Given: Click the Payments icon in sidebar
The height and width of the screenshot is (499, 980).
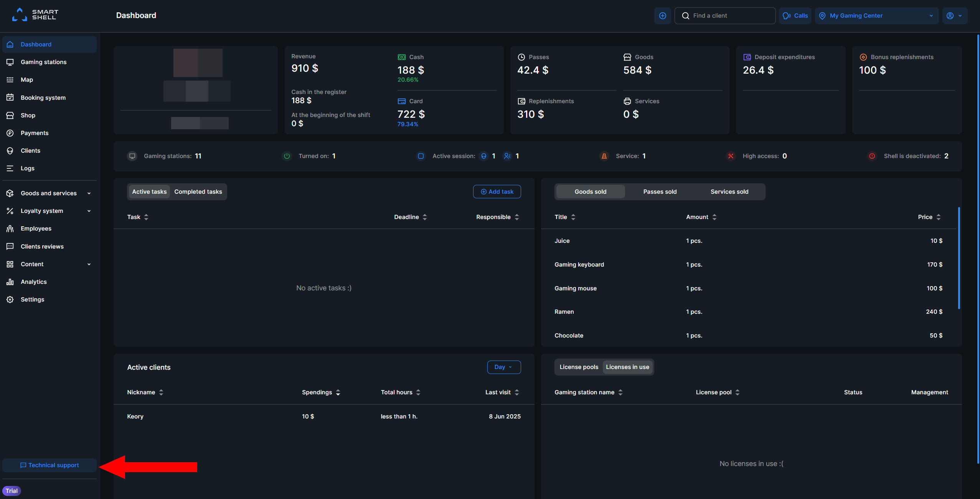Looking at the screenshot, I should 10,133.
